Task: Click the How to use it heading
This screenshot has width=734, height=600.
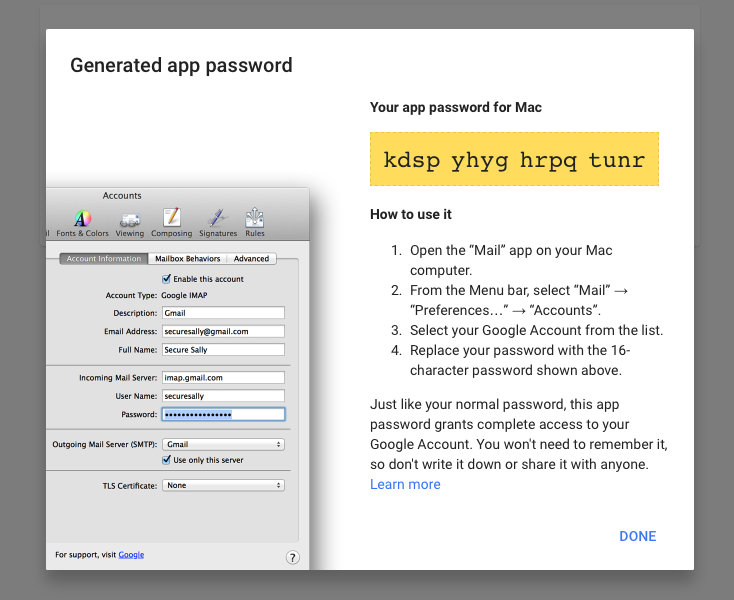Action: pos(411,214)
